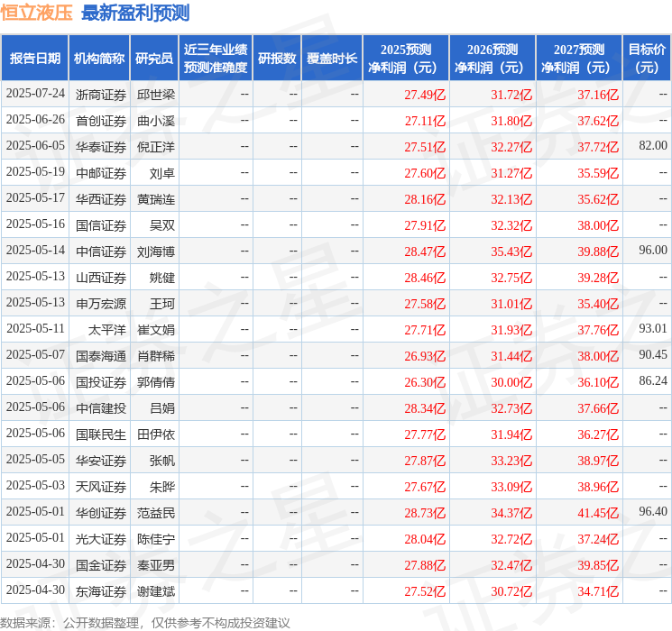Select the date 2025-07-24 cell

click(x=35, y=94)
